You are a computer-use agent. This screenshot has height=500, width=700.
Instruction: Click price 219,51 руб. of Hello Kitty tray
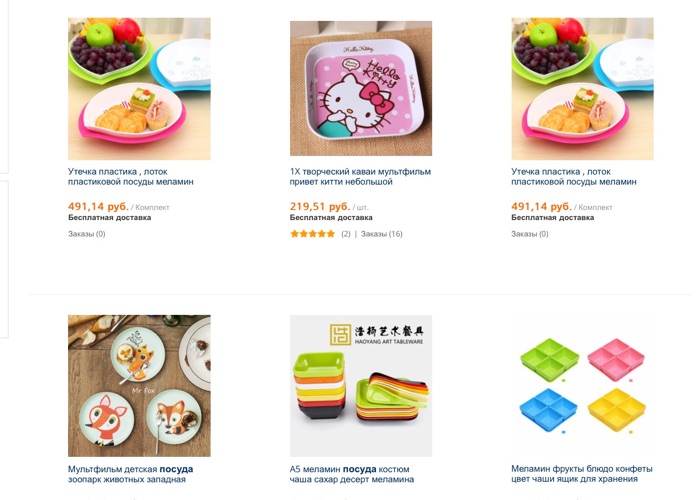tap(320, 207)
